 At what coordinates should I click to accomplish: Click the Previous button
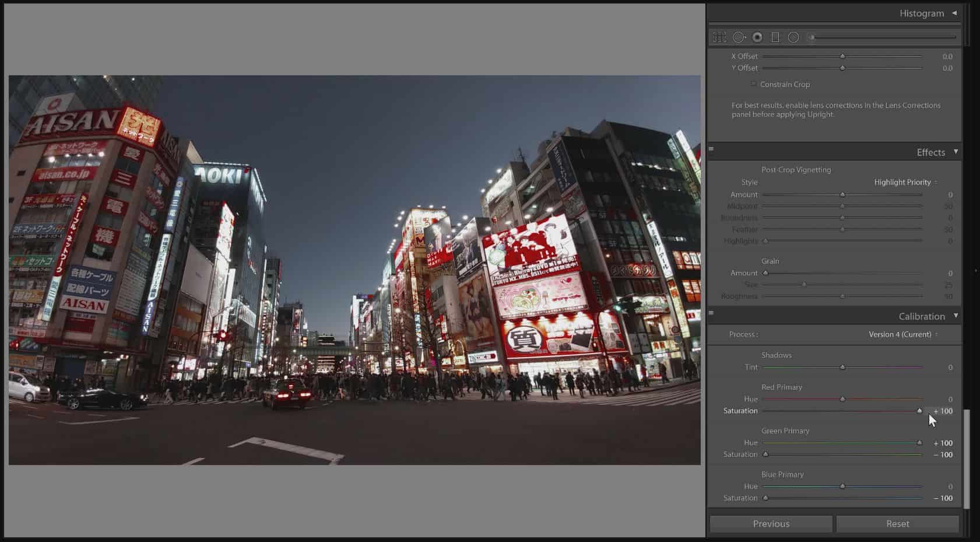(771, 524)
